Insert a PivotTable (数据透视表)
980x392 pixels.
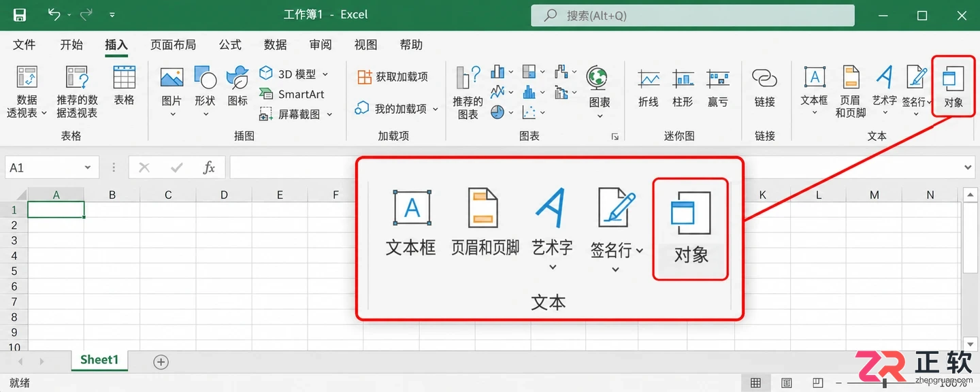point(27,93)
